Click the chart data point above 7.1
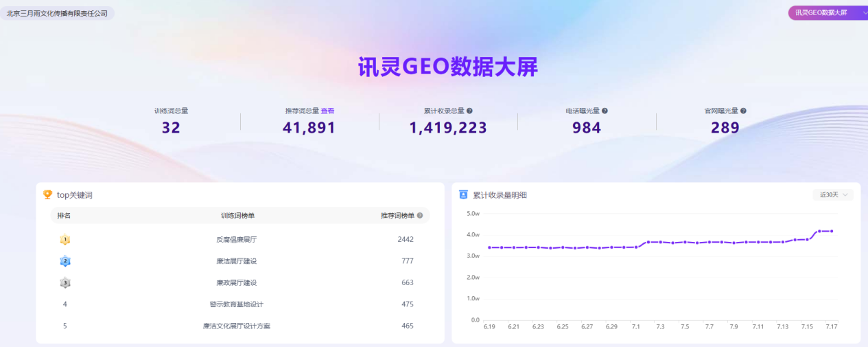The width and height of the screenshot is (868, 347). point(636,247)
